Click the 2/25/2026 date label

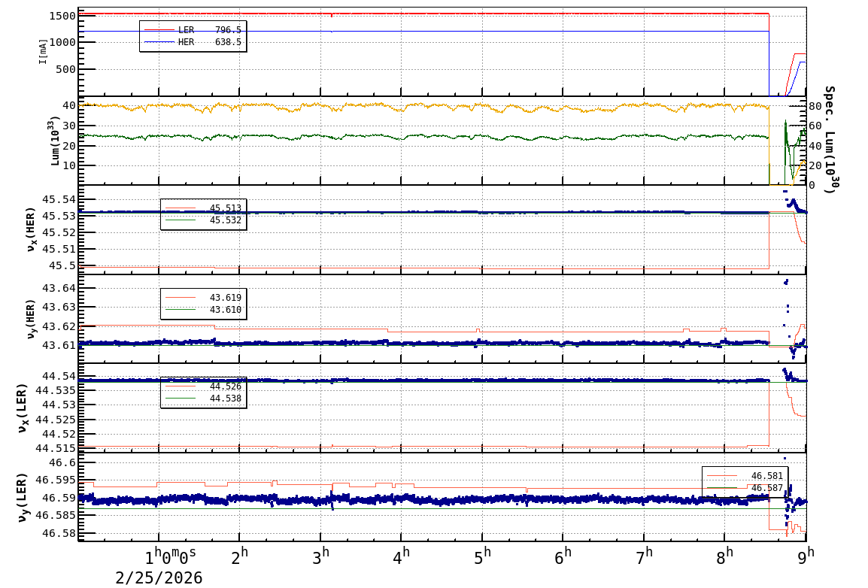[x=159, y=578]
